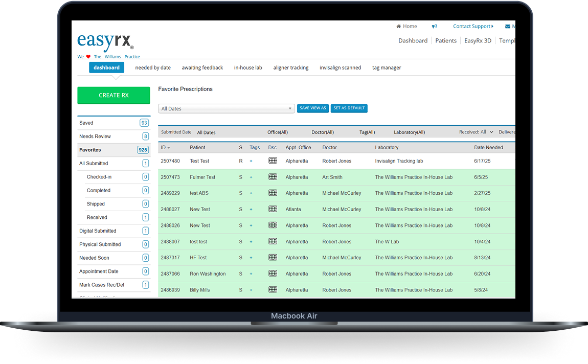The width and height of the screenshot is (588, 364).
Task: Open Received sublist
Action: point(118,217)
